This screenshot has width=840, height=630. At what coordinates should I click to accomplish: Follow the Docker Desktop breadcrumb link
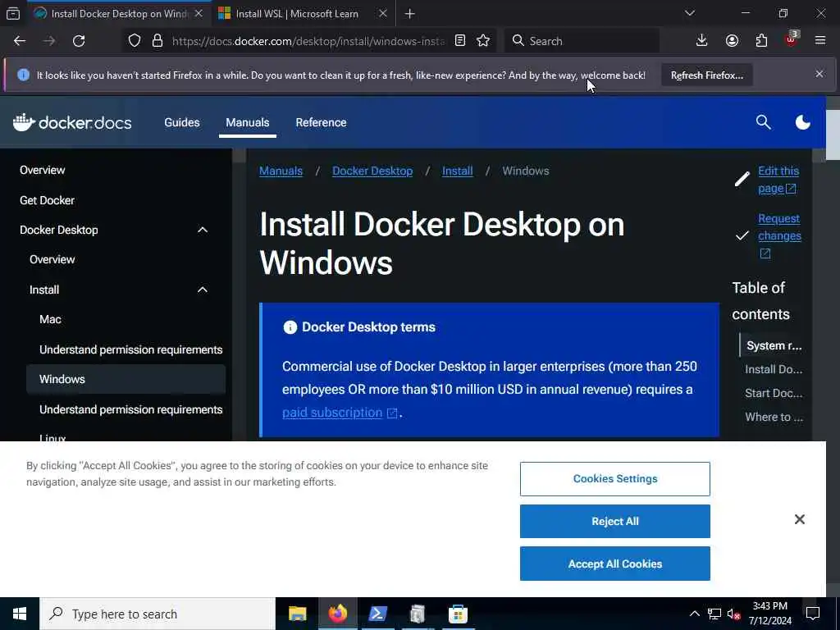pos(372,171)
